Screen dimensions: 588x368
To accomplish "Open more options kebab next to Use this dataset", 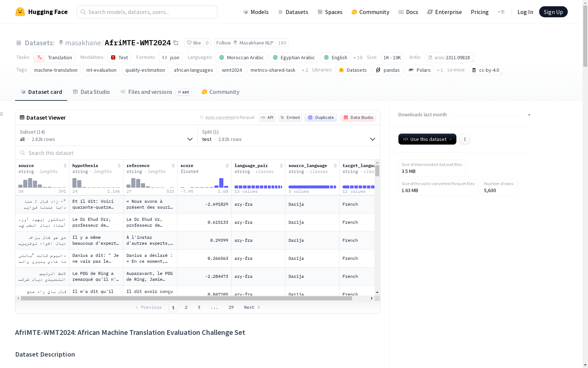I will click(465, 139).
